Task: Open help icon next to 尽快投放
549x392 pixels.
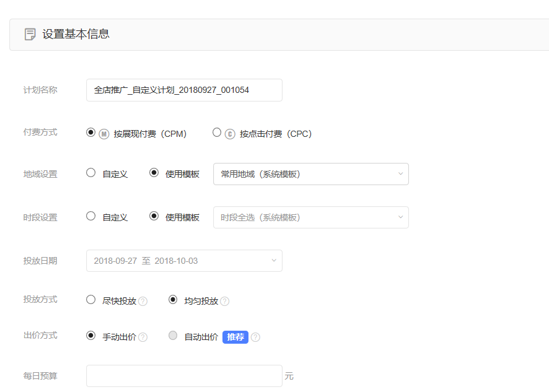Action: click(x=143, y=302)
